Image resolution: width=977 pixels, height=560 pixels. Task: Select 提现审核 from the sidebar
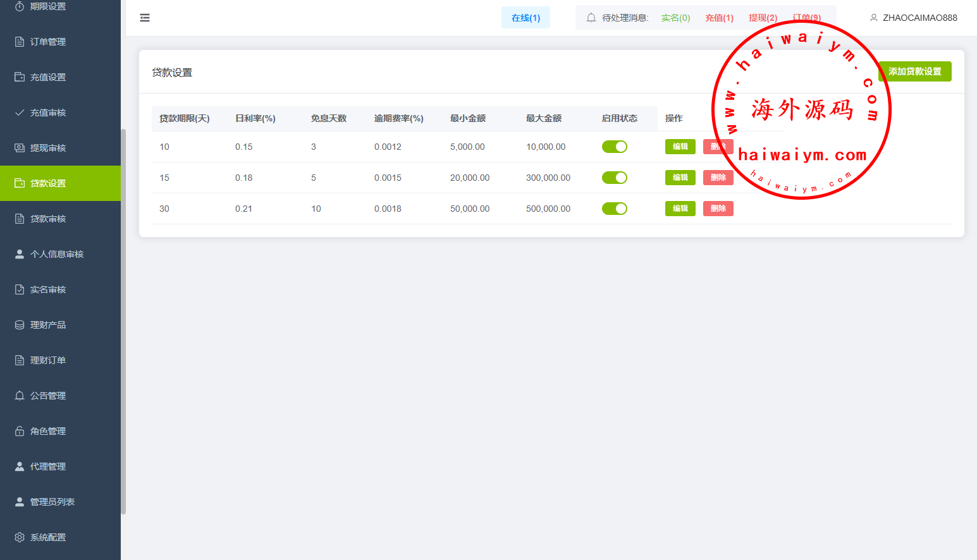[x=48, y=148]
